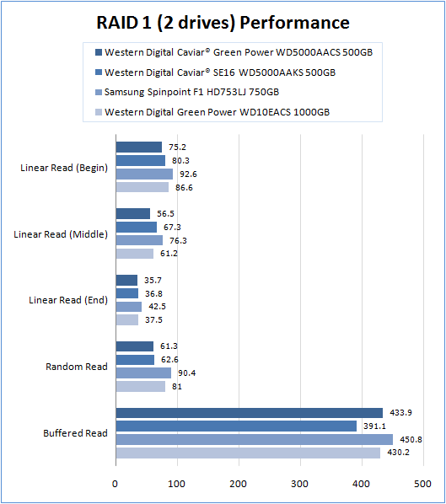
Task: Click legend text Western Digital Caviar Green Power WD5000AACS
Action: [239, 52]
